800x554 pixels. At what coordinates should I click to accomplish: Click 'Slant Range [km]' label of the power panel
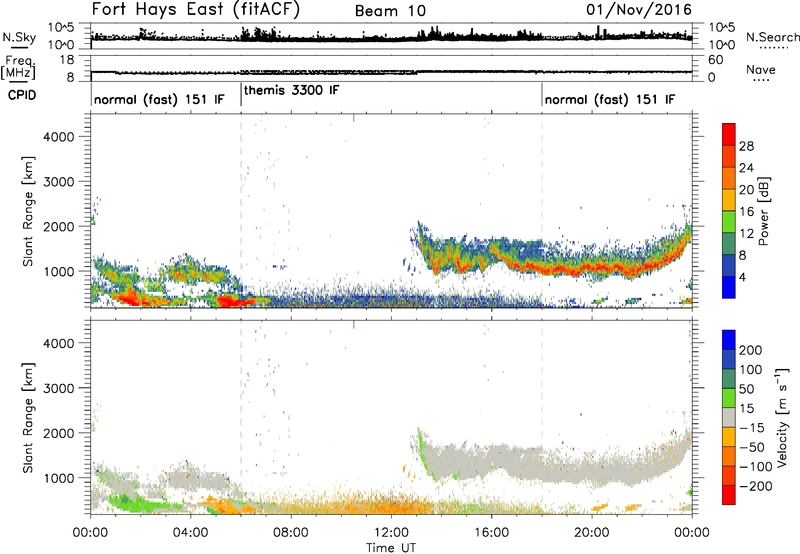[x=28, y=211]
